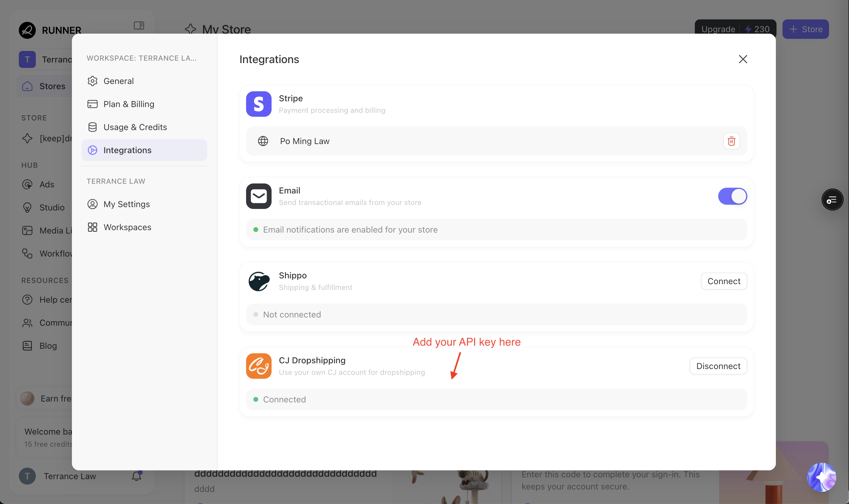Delete the Po Ming Law domain
Screen dimensions: 849x504
732,141
